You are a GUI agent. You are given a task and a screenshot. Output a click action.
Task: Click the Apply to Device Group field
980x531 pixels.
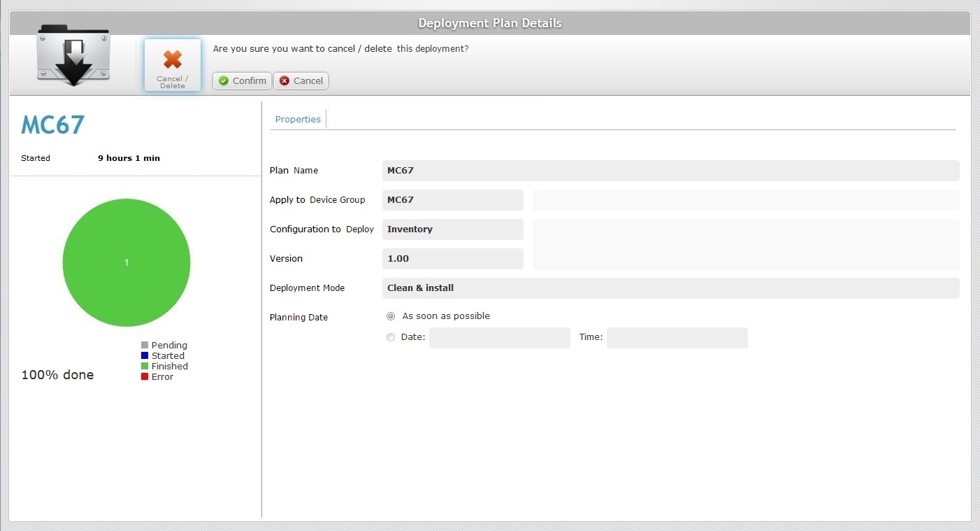tap(453, 200)
